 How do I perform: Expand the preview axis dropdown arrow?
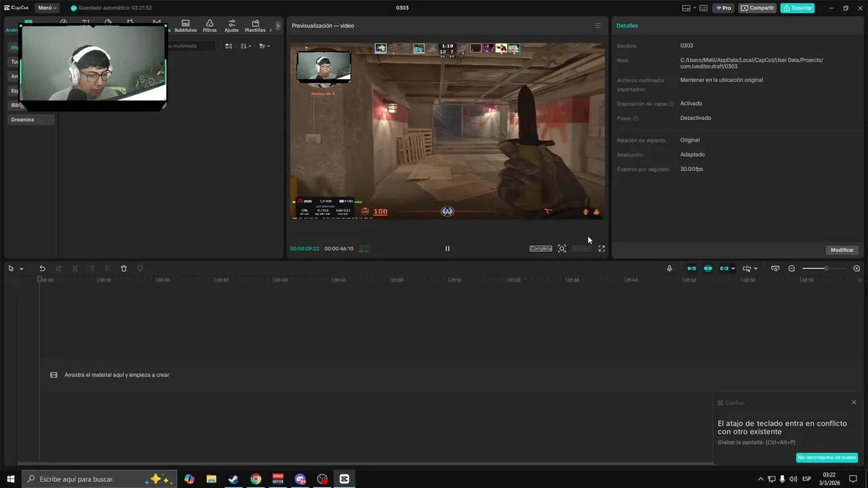click(755, 268)
